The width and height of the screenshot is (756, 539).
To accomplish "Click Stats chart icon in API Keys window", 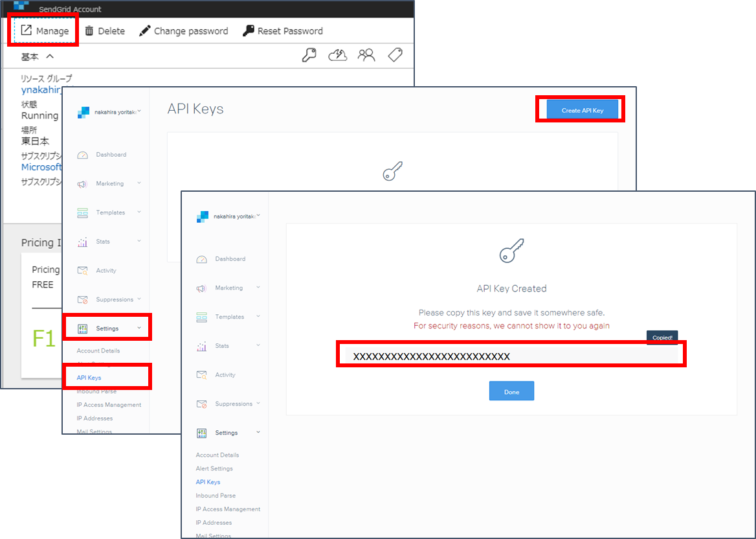I will [82, 242].
